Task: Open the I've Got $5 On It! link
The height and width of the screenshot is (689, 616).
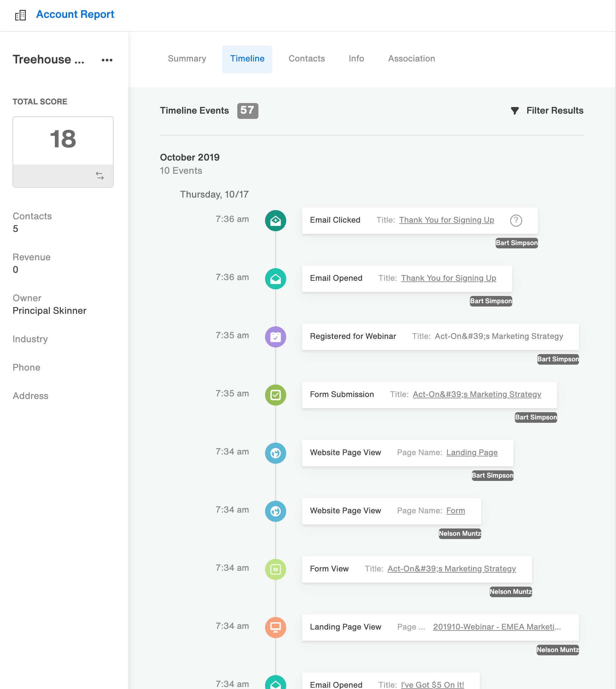Action: 432,685
